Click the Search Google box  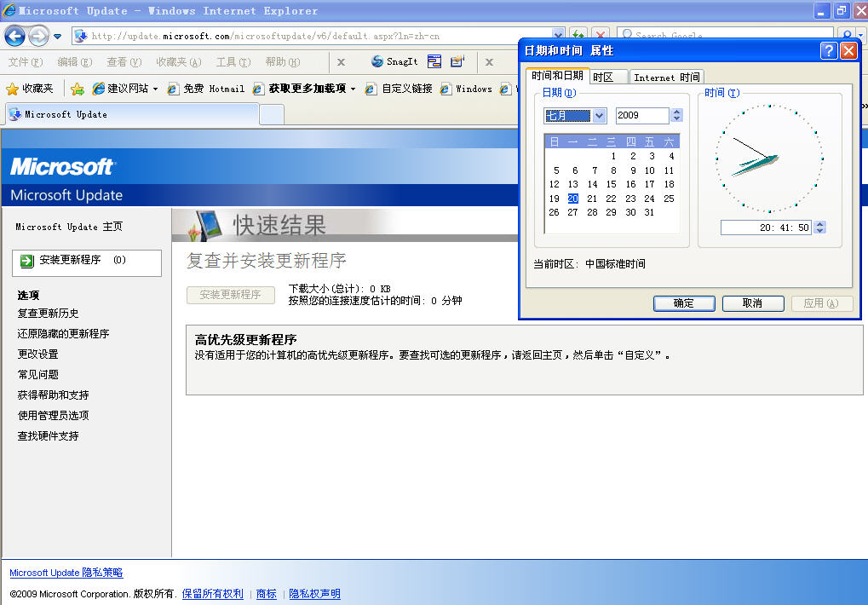[725, 36]
